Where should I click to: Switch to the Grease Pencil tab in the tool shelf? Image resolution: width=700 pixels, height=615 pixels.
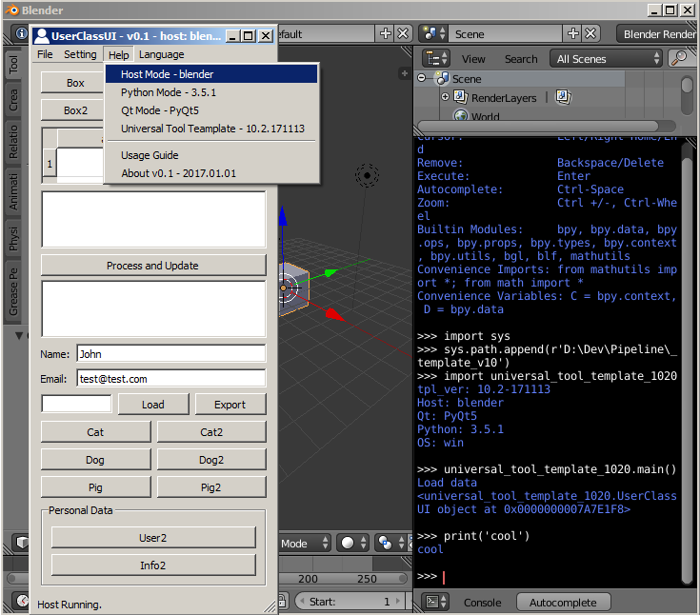(x=14, y=290)
